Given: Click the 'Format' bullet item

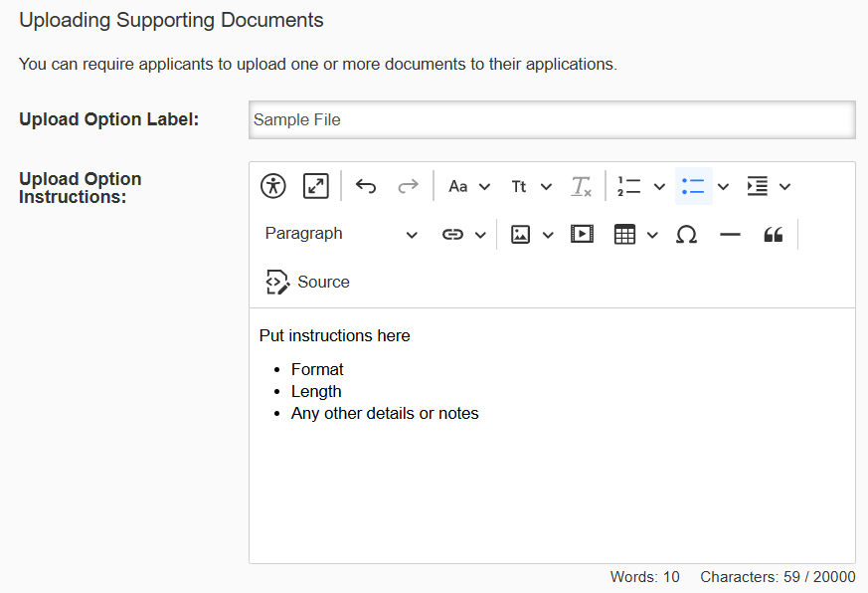Looking at the screenshot, I should (317, 369).
